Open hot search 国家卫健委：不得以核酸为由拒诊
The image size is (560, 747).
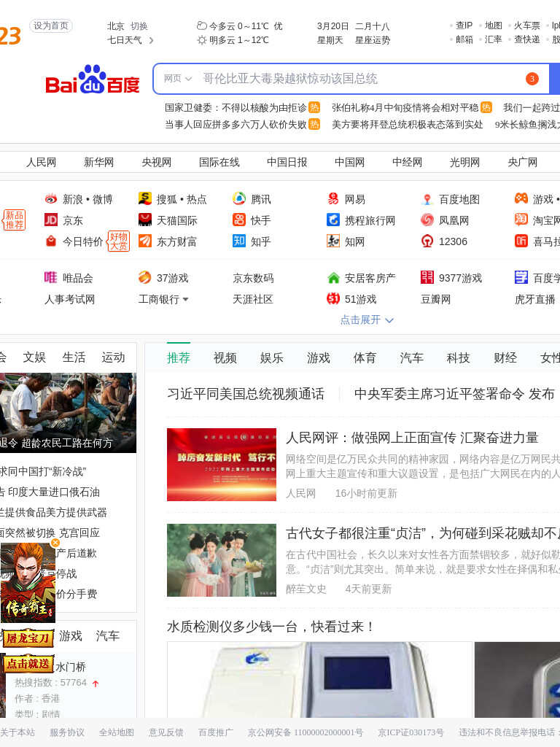(236, 108)
